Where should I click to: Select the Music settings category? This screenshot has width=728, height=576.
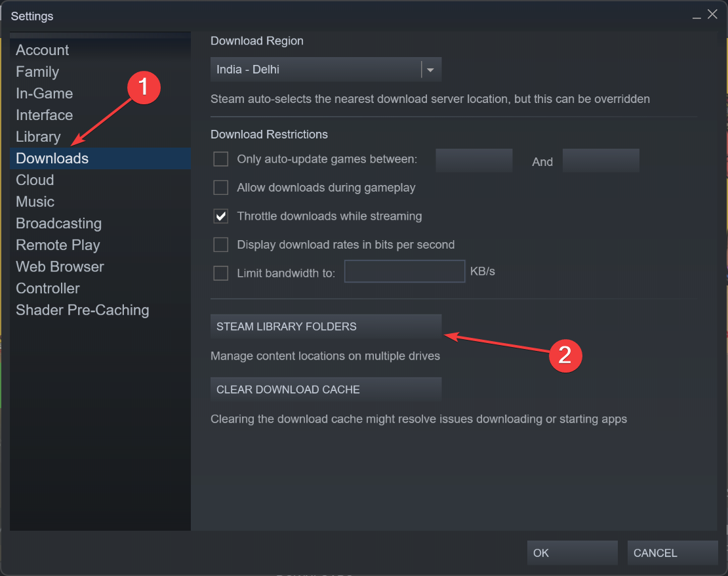[x=35, y=201]
